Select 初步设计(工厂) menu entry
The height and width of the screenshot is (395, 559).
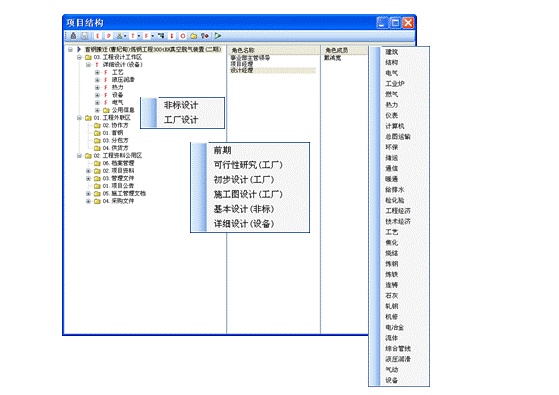coord(243,180)
